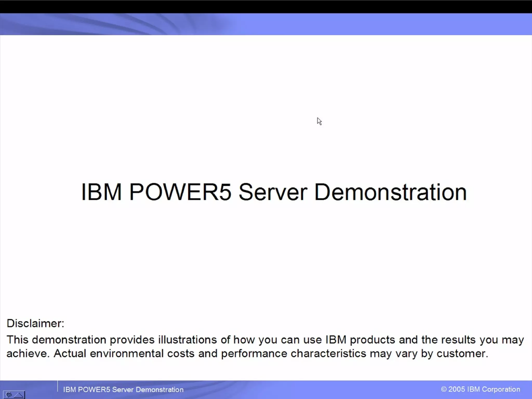This screenshot has height=399, width=532.
Task: Click the disclaimer line starting with 'achieve.'
Action: (247, 354)
